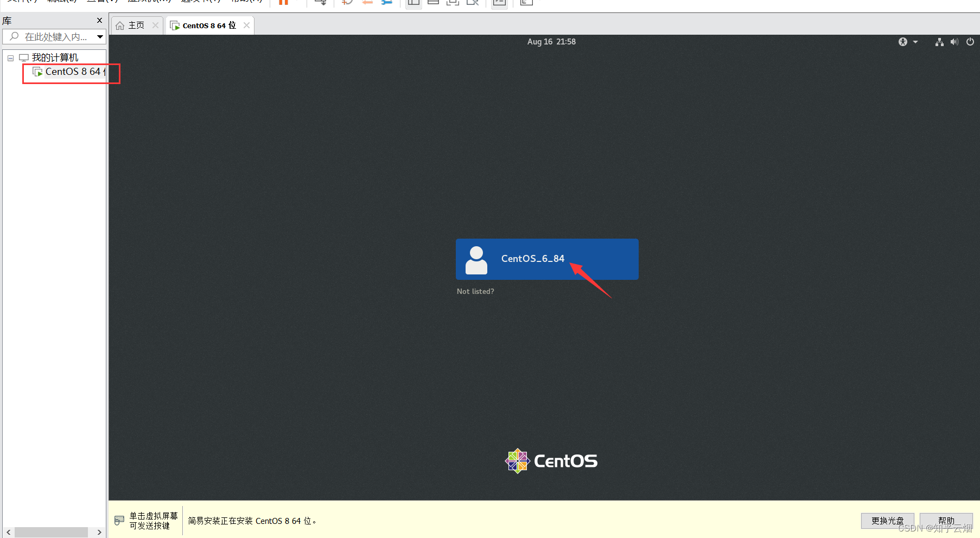980x538 pixels.
Task: Close the 主页 tab
Action: (x=155, y=25)
